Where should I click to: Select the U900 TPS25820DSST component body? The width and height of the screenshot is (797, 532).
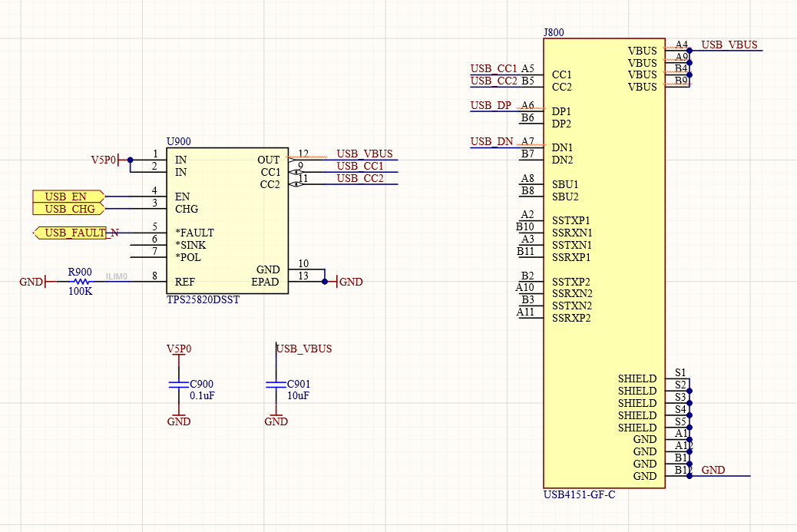[227, 220]
